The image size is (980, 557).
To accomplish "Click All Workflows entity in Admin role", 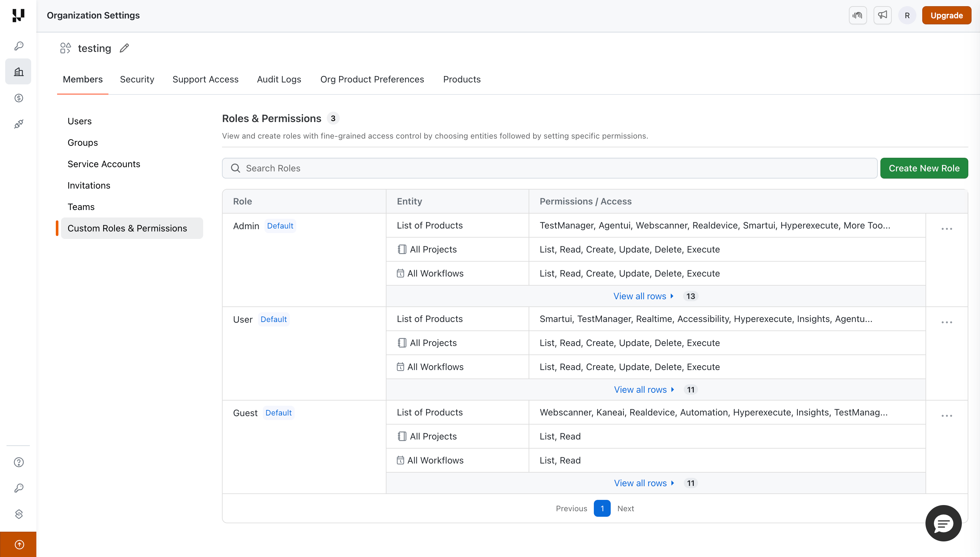I will coord(430,274).
